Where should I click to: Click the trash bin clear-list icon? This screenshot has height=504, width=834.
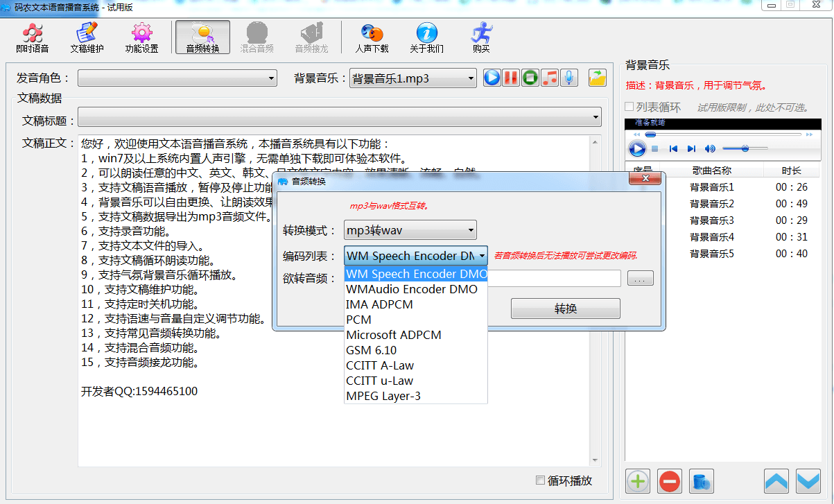click(702, 481)
